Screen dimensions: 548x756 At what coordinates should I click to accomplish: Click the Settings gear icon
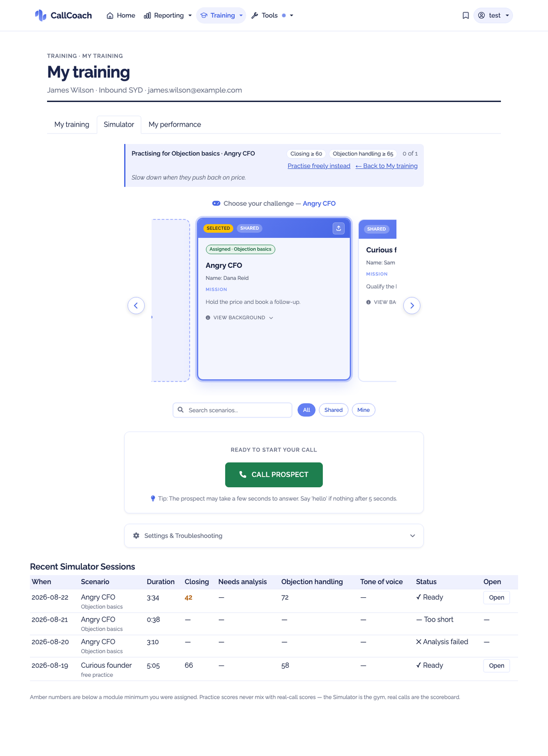click(136, 536)
